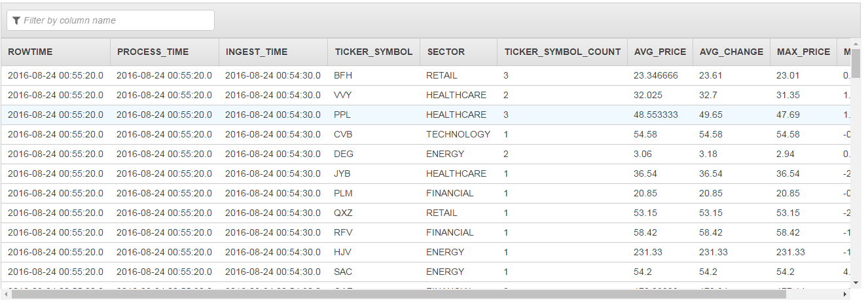Click the 48.553333 average price cell
868x305 pixels.
click(656, 115)
